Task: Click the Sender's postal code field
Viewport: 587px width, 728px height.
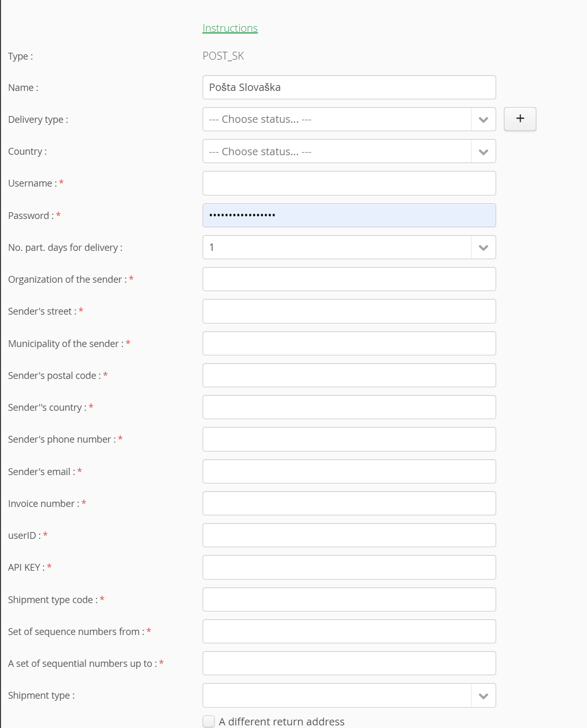Action: (349, 375)
